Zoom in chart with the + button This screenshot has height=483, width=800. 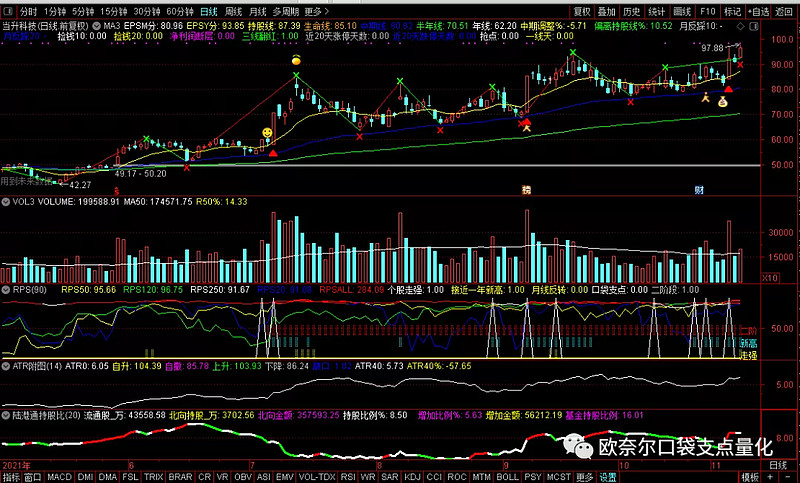point(770,477)
